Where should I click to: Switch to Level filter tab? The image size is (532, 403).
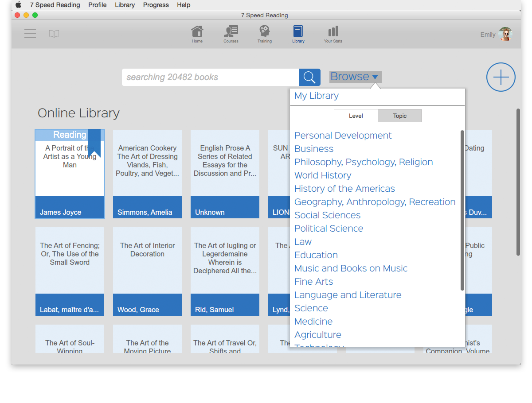356,116
